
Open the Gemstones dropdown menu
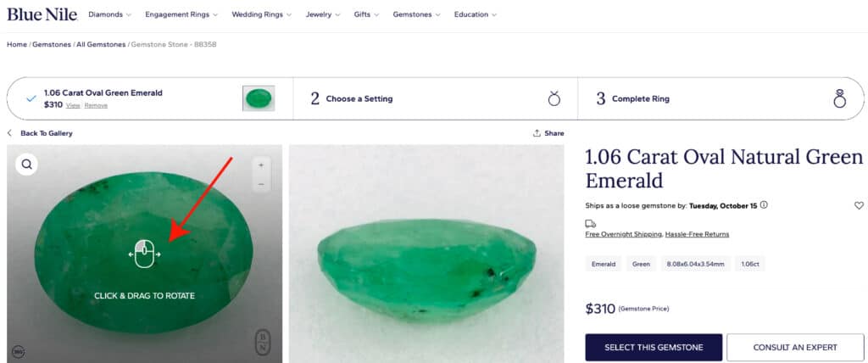click(x=416, y=14)
